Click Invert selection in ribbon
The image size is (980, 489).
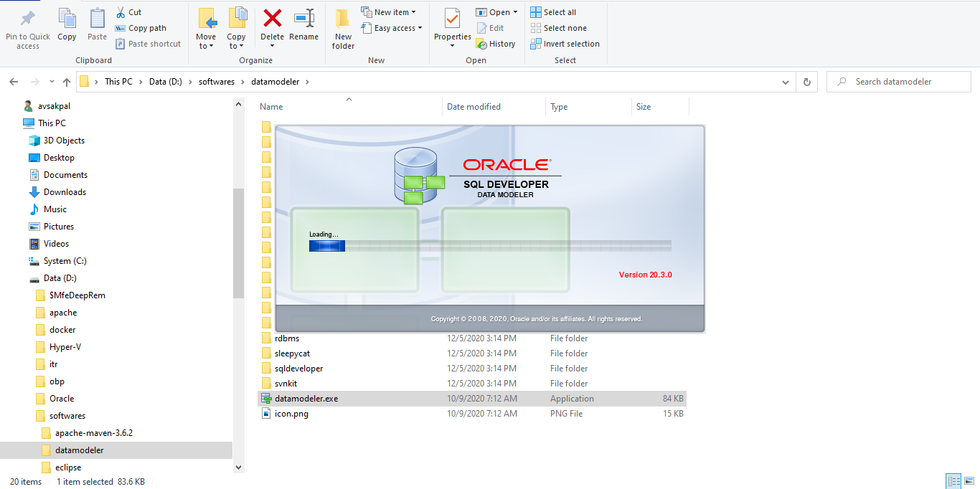pos(565,44)
